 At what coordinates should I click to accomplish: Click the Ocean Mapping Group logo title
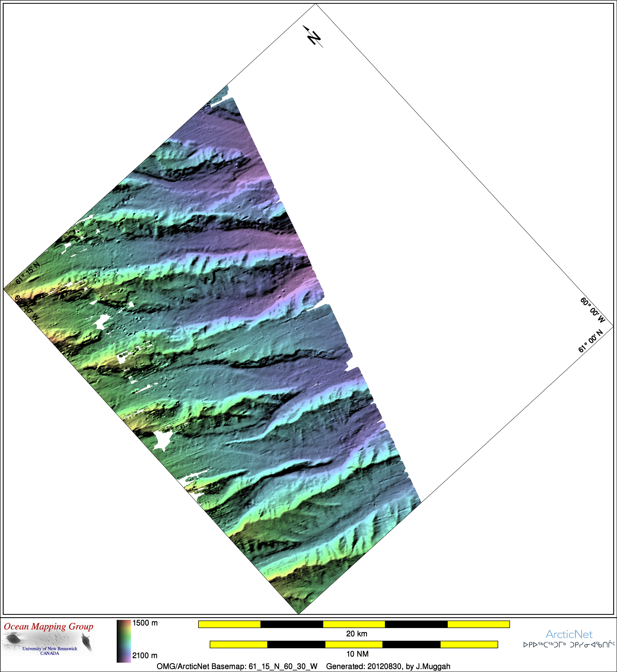pyautogui.click(x=49, y=626)
